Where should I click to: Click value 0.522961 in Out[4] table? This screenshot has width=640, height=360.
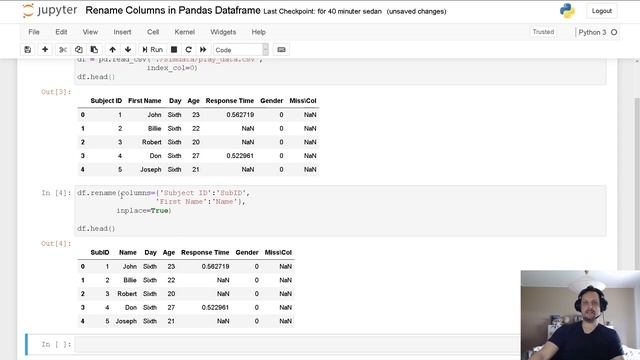(215, 307)
